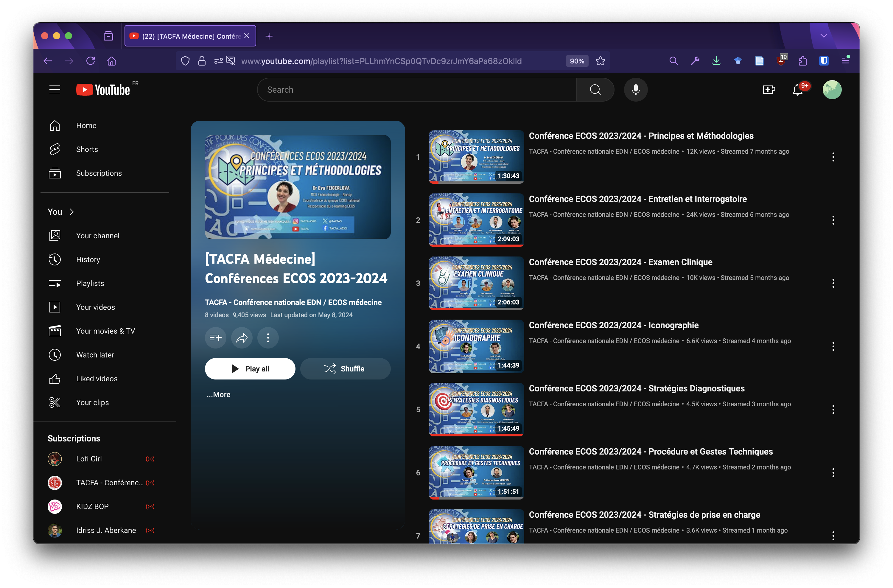This screenshot has height=588, width=893.
Task: Open TACFA channel link under playlist title
Action: pos(293,302)
